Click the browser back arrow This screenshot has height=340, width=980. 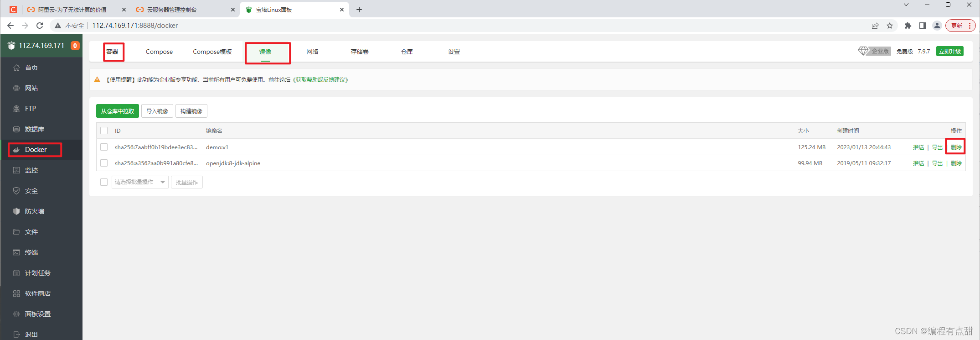click(10, 26)
